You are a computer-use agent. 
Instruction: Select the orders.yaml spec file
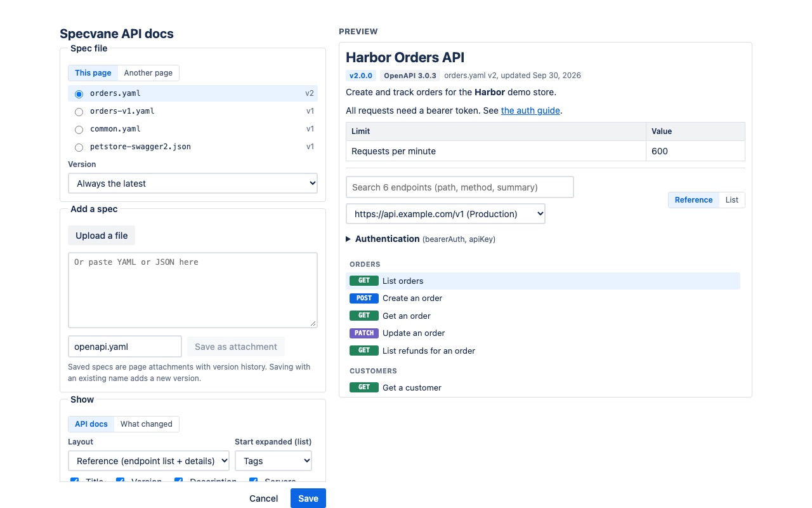[x=193, y=93]
